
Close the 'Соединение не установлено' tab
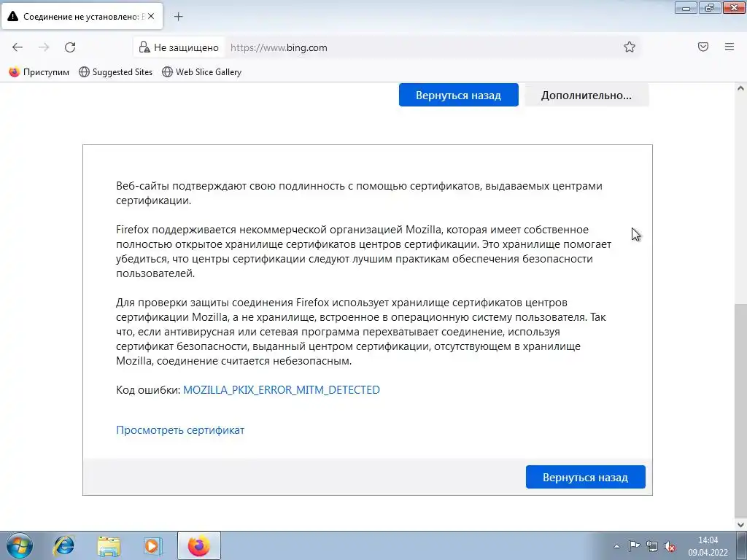pyautogui.click(x=151, y=16)
